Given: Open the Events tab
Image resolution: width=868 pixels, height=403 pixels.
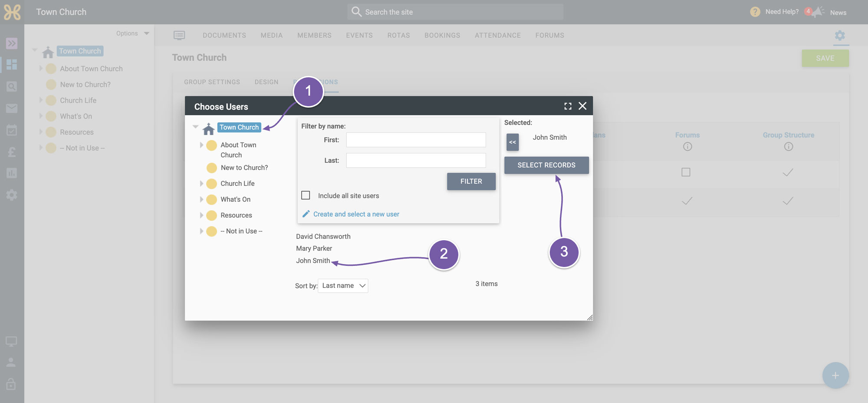Looking at the screenshot, I should pyautogui.click(x=359, y=35).
